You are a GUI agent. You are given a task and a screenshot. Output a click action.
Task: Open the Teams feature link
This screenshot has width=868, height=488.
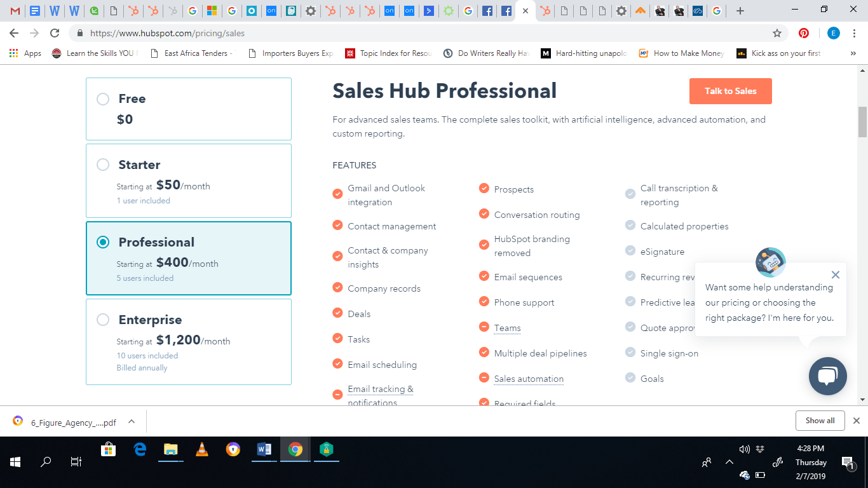click(x=507, y=328)
